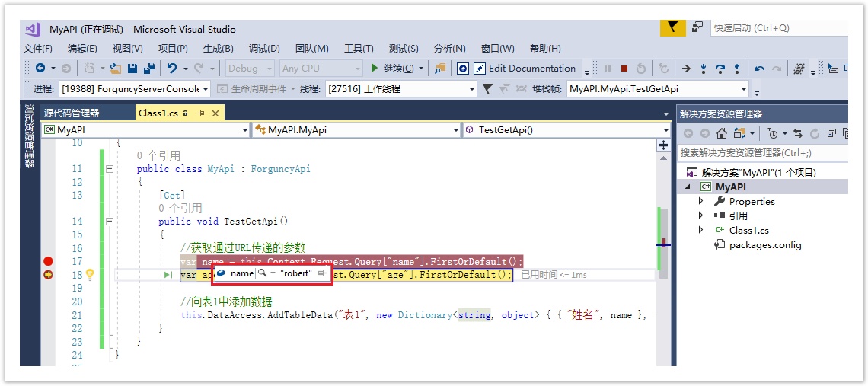Viewport: 868px width, 386px height.
Task: Open the 测试资源管理器 side panel tab
Action: 29,135
